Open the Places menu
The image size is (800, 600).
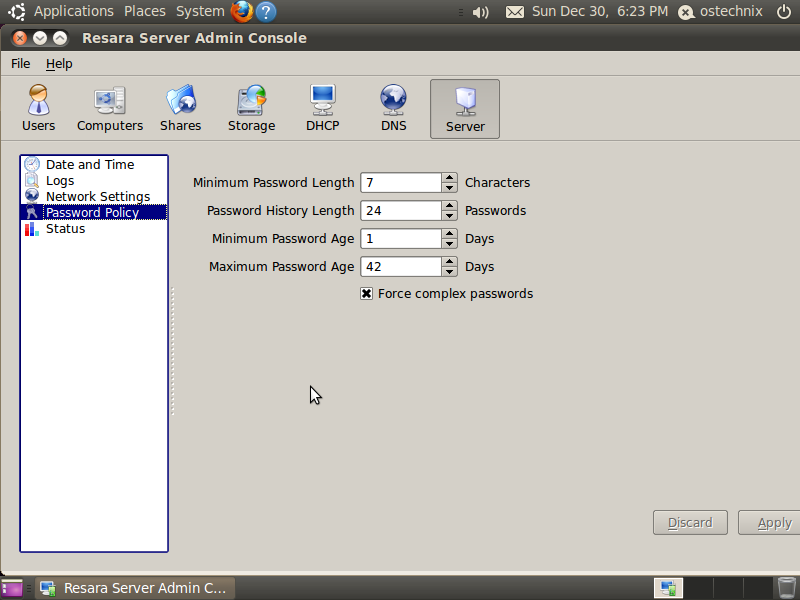pyautogui.click(x=145, y=11)
